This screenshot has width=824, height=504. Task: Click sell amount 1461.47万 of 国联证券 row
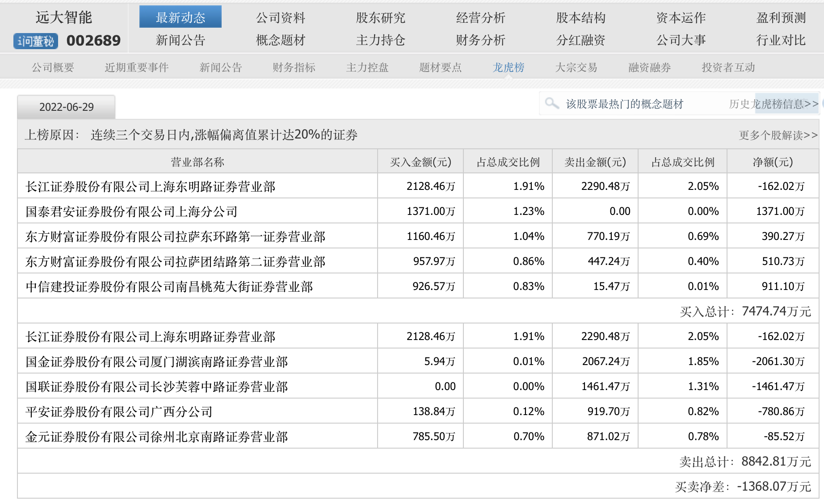click(606, 386)
